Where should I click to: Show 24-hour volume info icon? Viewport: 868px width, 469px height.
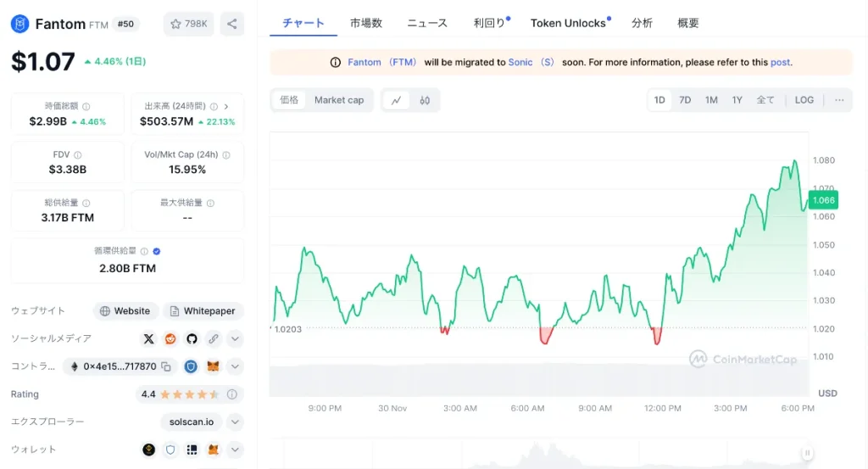pyautogui.click(x=214, y=106)
